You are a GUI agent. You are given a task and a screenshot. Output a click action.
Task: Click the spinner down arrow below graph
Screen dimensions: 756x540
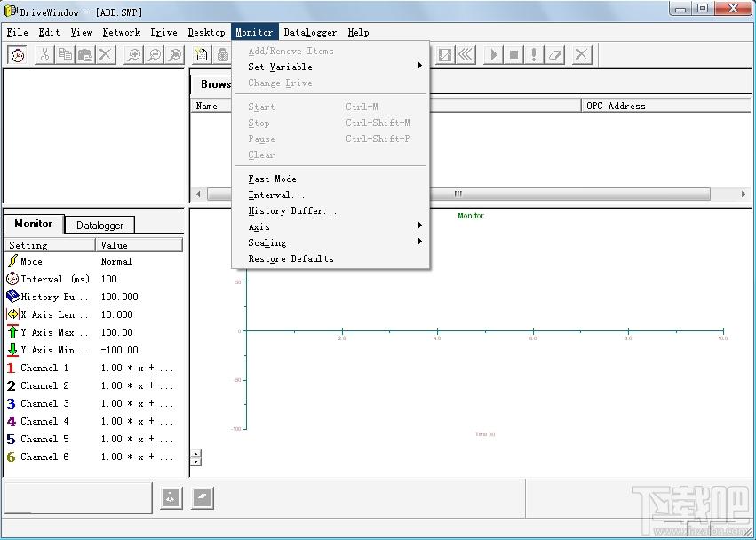[195, 462]
